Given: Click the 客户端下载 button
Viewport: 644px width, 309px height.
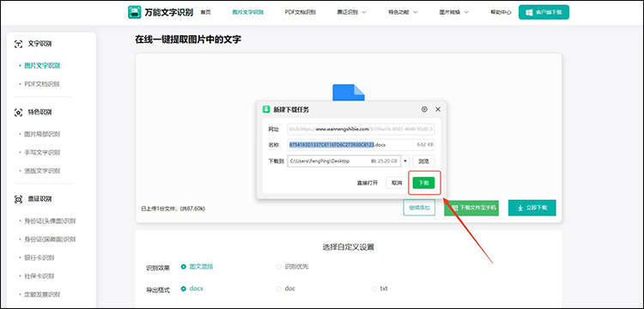Looking at the screenshot, I should pos(544,12).
